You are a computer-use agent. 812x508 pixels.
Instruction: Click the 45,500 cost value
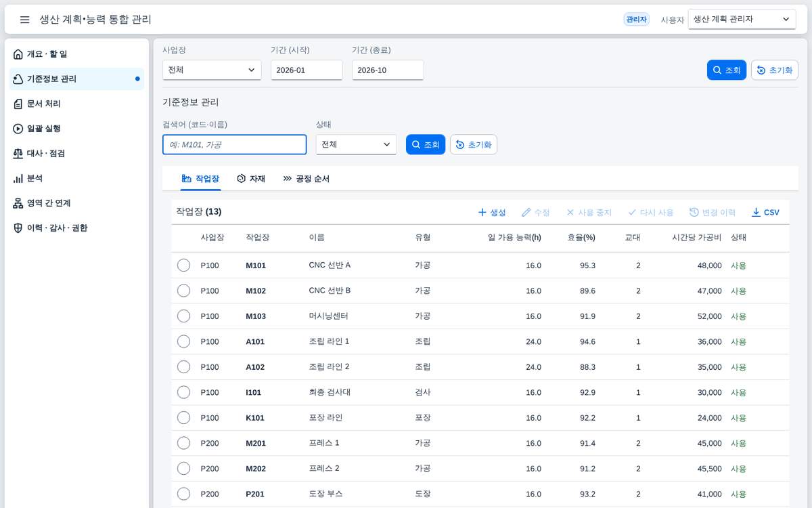709,469
